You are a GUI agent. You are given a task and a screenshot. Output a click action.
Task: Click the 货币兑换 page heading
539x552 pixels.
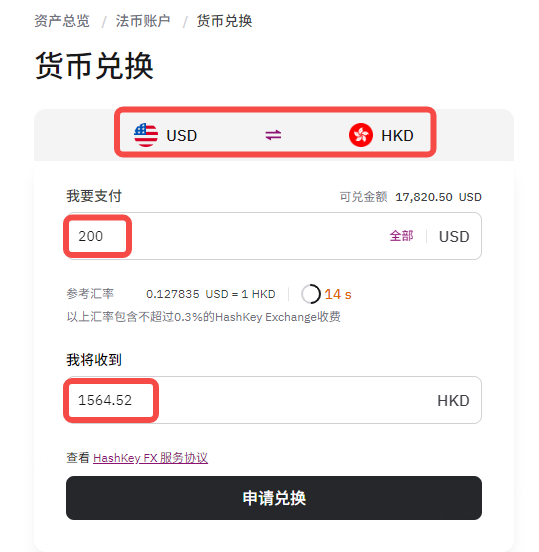94,66
